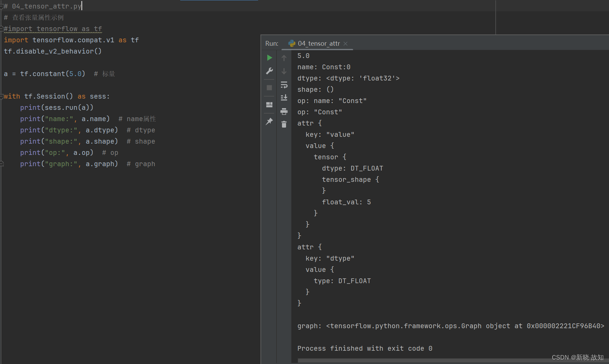Click 'dtype: DT_FLOAT' console line
Screen dimensions: 609x364
click(352, 168)
